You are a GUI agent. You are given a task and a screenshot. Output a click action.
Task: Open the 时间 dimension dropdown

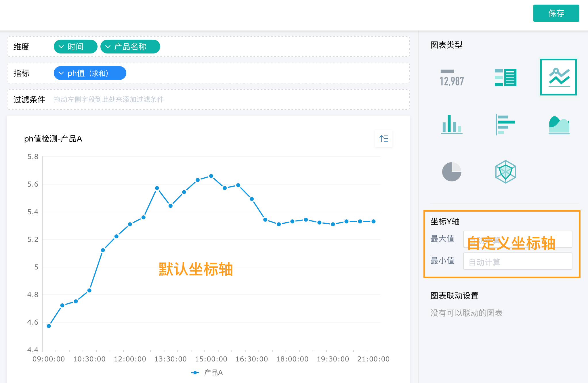(x=75, y=47)
